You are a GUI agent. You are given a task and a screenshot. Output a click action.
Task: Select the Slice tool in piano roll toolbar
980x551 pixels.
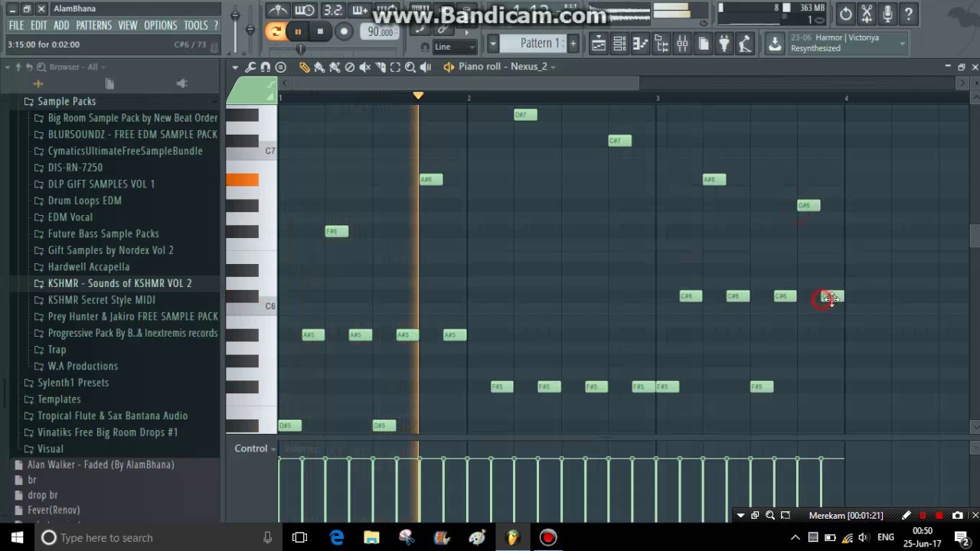point(380,67)
